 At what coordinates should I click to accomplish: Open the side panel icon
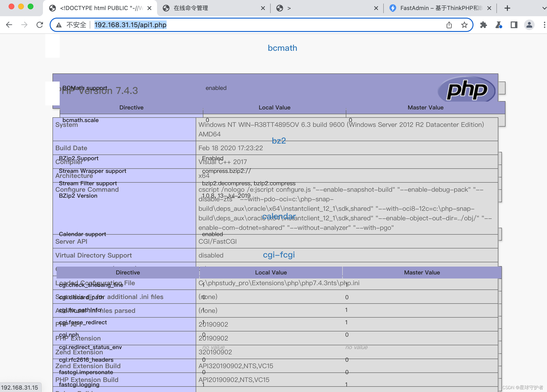(x=514, y=25)
